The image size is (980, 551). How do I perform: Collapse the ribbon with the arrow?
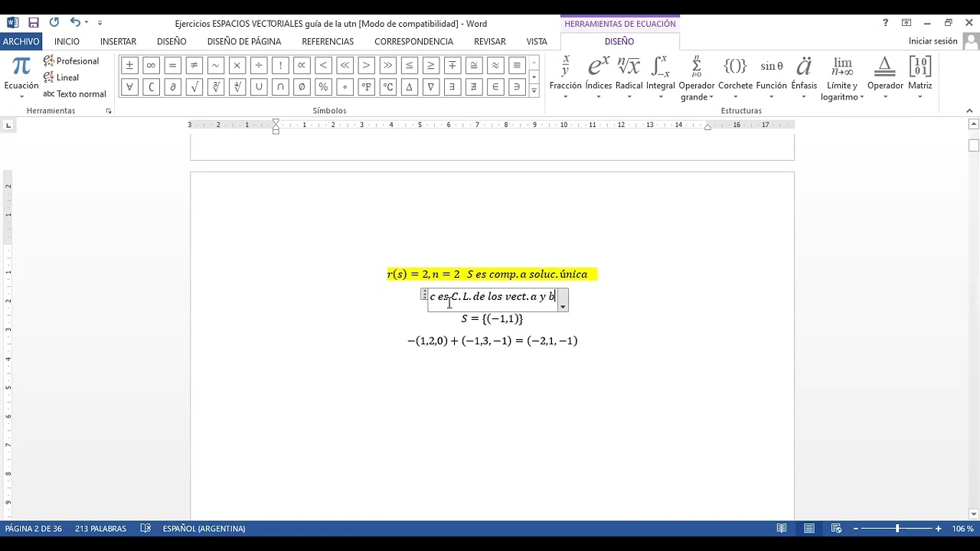click(x=969, y=111)
